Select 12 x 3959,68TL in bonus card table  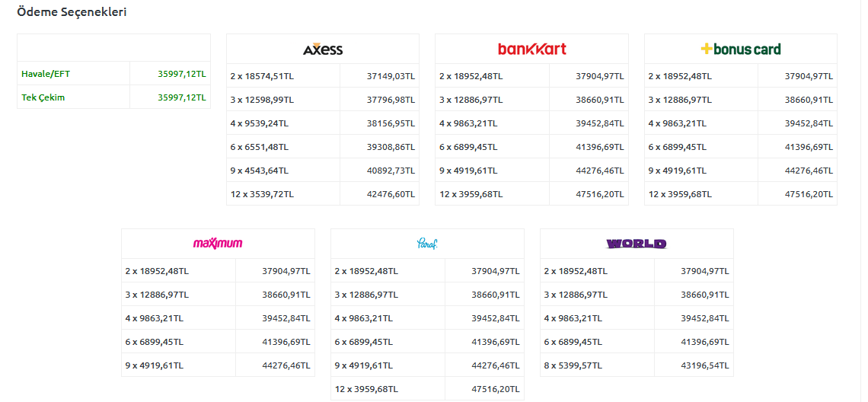tap(681, 194)
